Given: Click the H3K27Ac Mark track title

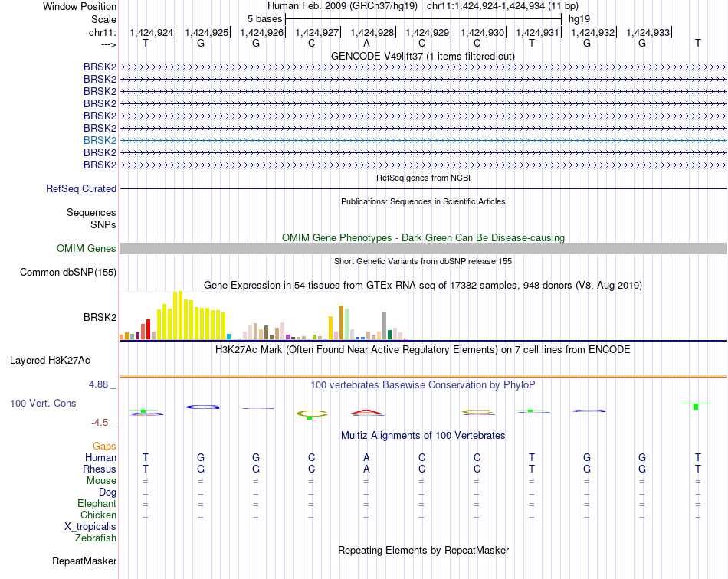Looking at the screenshot, I should point(423,349).
